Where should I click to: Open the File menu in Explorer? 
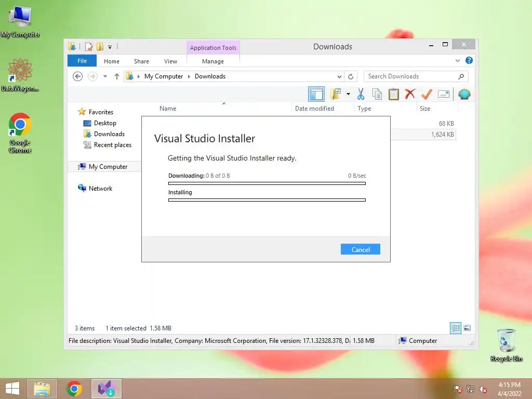pyautogui.click(x=82, y=61)
